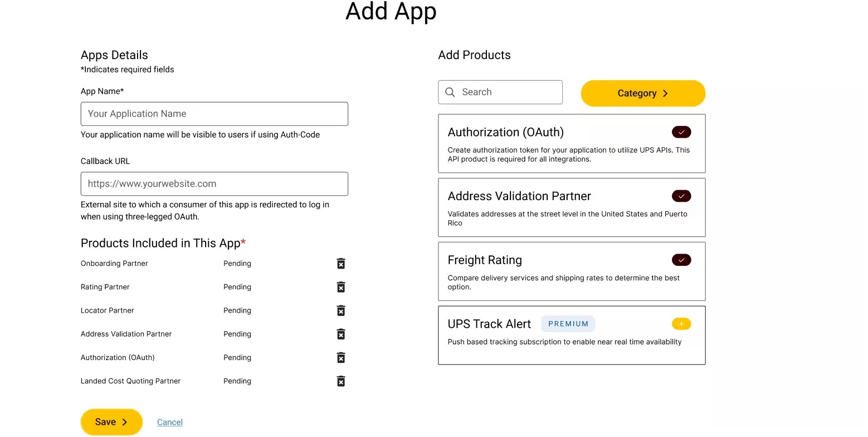Focus the Callback URL field
868x437 pixels.
214,183
